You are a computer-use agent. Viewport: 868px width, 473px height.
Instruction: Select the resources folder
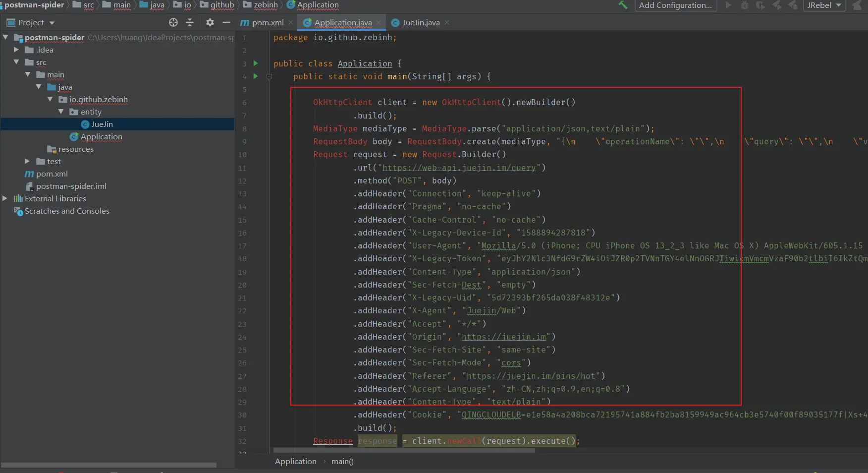click(x=75, y=149)
